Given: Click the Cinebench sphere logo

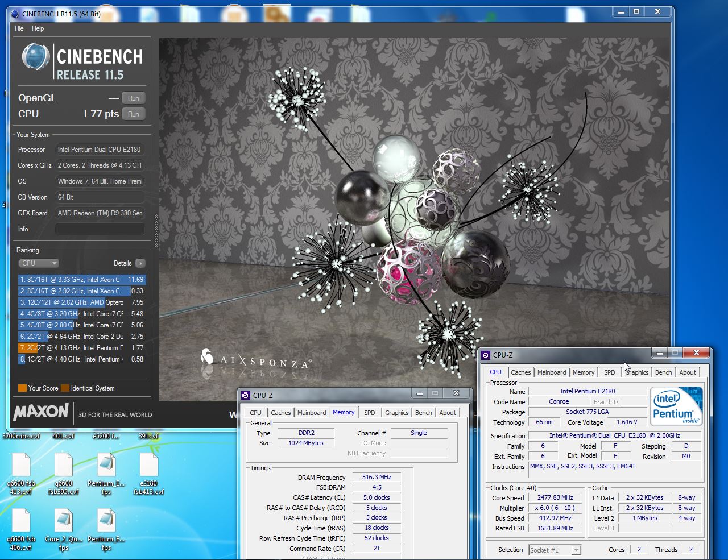Looking at the screenshot, I should click(35, 57).
